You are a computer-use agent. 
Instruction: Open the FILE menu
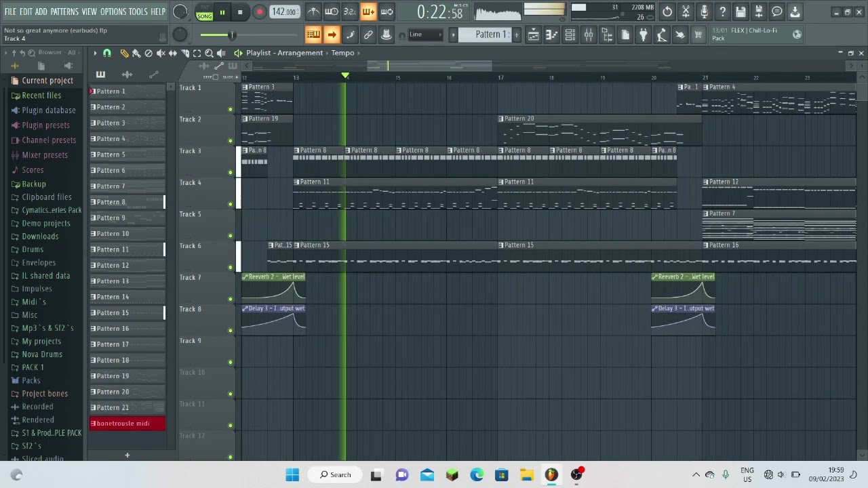[10, 12]
